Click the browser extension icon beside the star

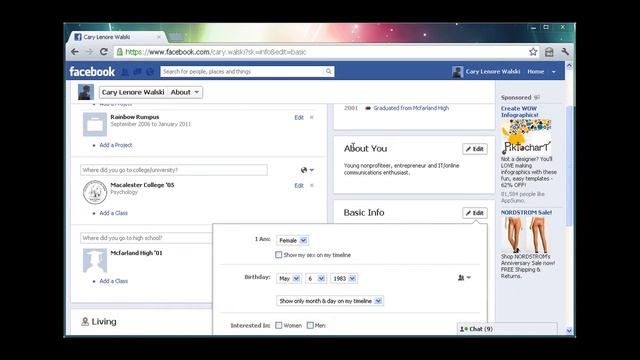[549, 52]
